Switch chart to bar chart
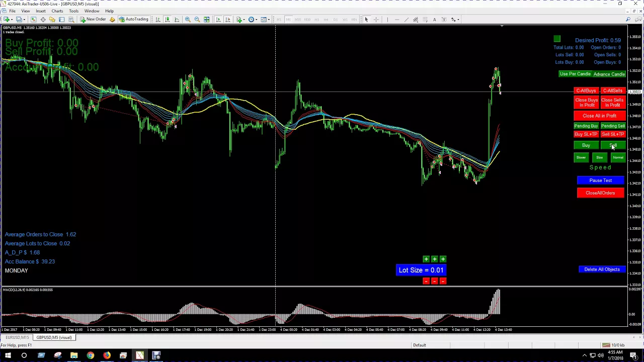The width and height of the screenshot is (644, 362). coord(158,20)
